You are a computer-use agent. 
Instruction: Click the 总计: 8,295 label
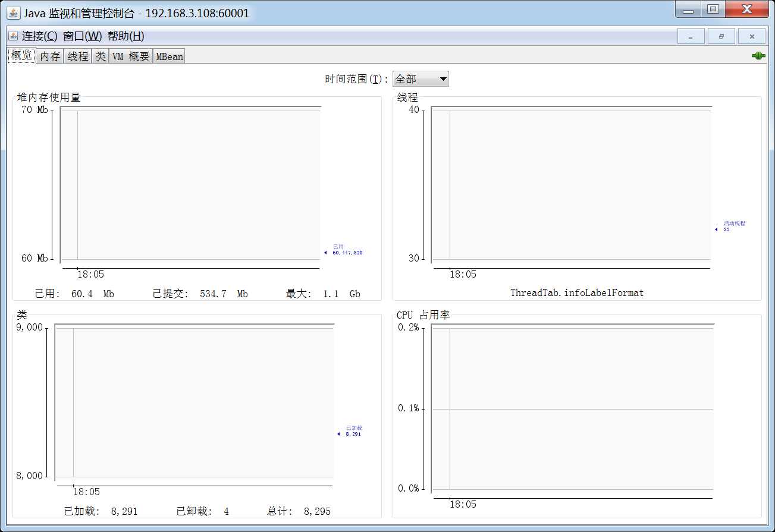click(x=299, y=511)
